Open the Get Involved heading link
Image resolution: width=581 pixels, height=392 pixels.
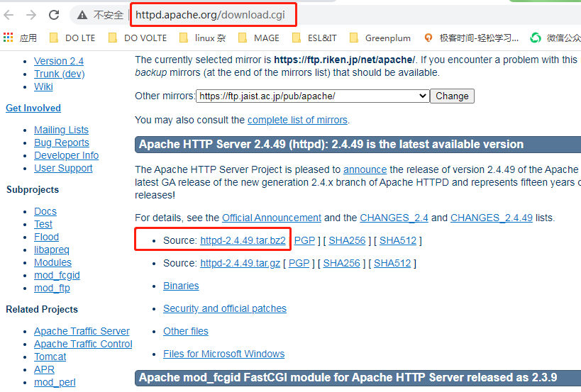point(33,108)
